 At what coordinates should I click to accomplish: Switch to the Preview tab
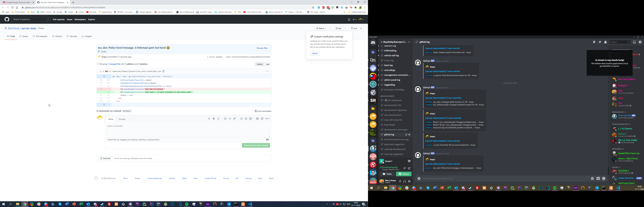point(122,119)
